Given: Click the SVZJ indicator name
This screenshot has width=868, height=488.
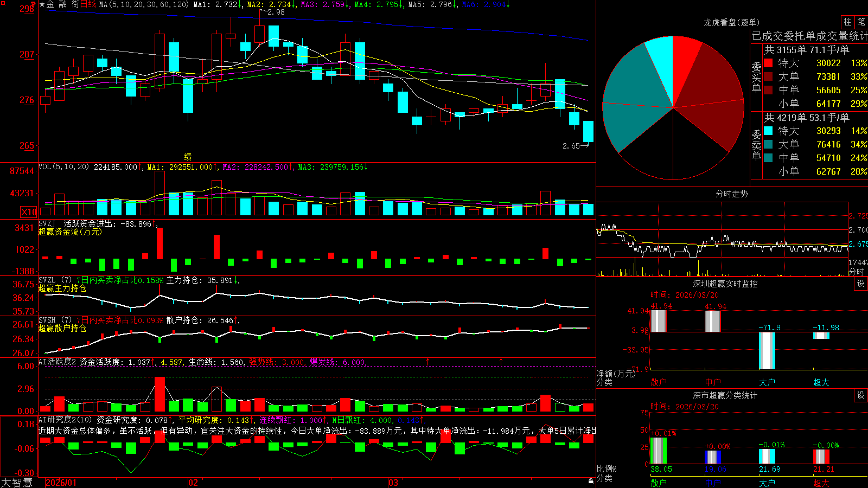Looking at the screenshot, I should click(x=47, y=223).
